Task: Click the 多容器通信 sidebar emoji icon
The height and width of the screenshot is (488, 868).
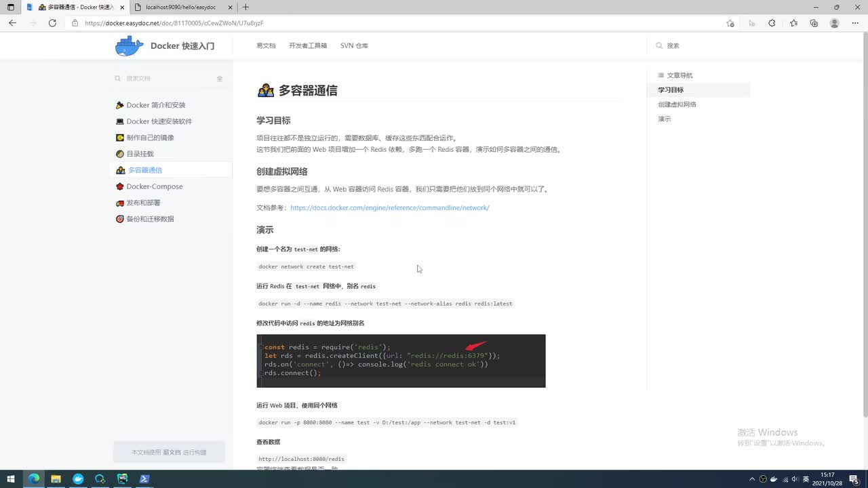Action: point(120,170)
